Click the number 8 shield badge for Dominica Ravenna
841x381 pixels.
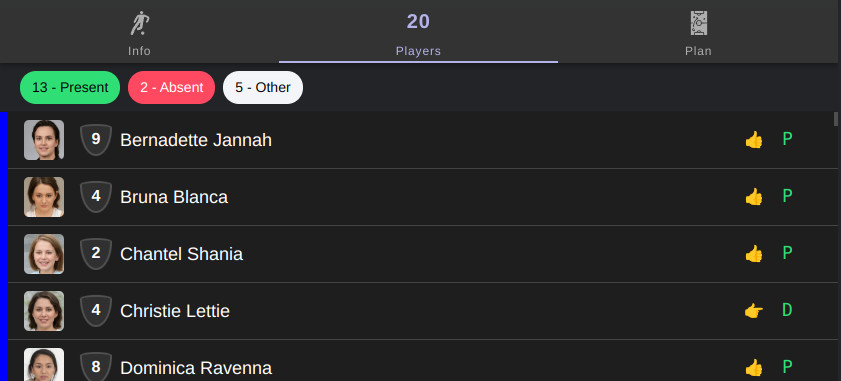[x=95, y=367]
